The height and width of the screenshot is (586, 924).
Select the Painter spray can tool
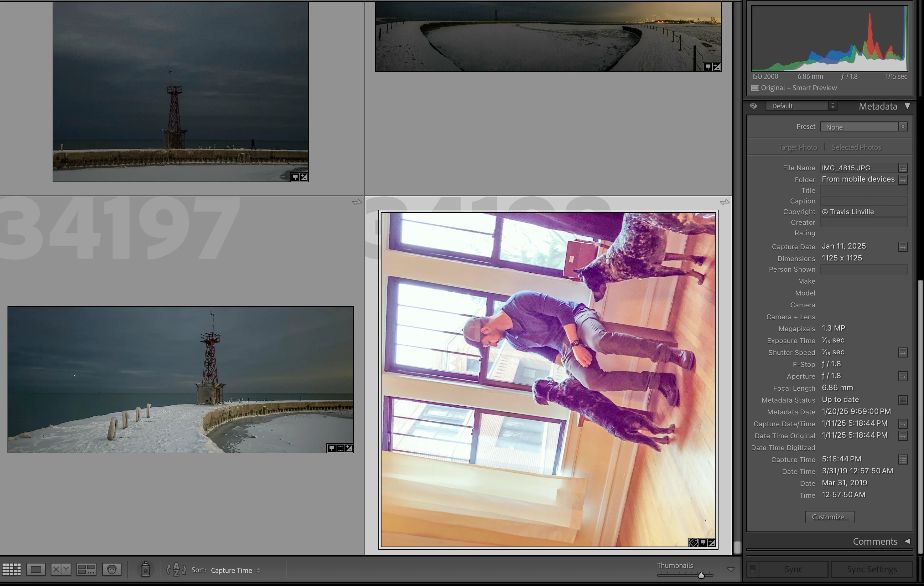point(145,569)
